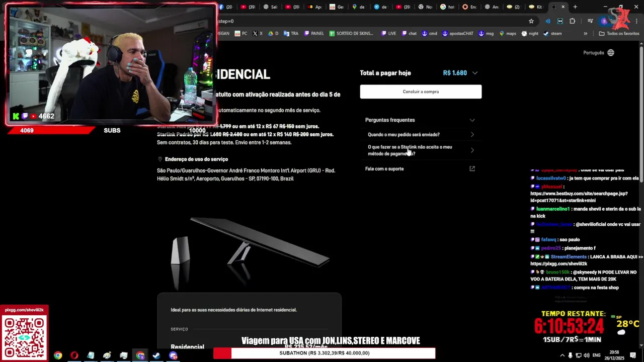
Task: Switch to the Ger tab
Action: click(337, 7)
